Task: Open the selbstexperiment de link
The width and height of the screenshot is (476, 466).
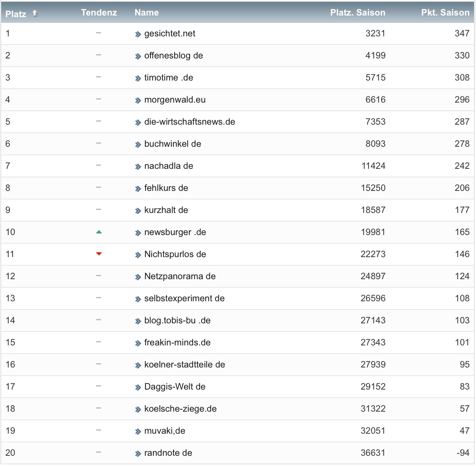Action: tap(184, 298)
